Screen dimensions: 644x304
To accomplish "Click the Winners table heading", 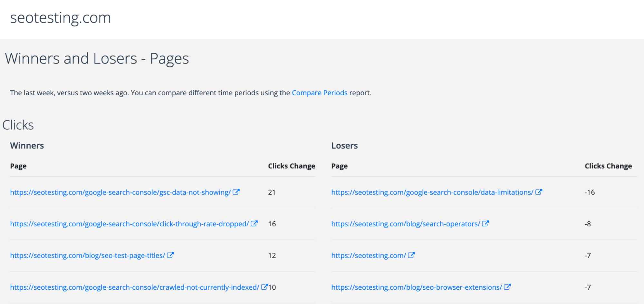I will coord(27,146).
